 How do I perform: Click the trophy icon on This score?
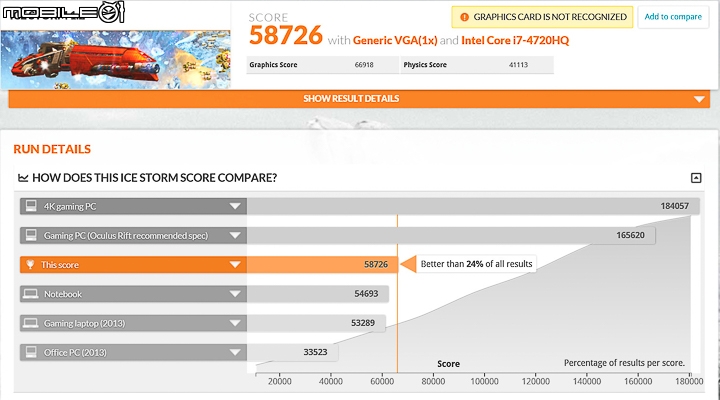[x=30, y=265]
